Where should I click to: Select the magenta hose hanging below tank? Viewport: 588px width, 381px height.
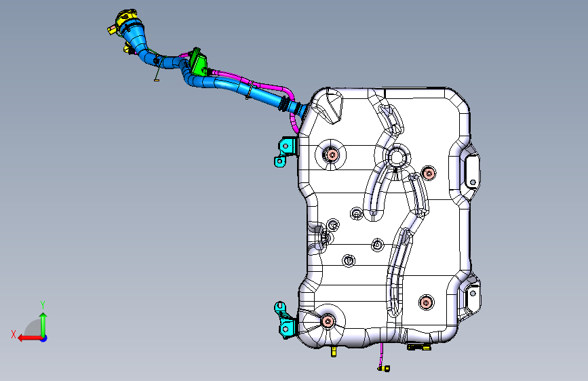382,355
